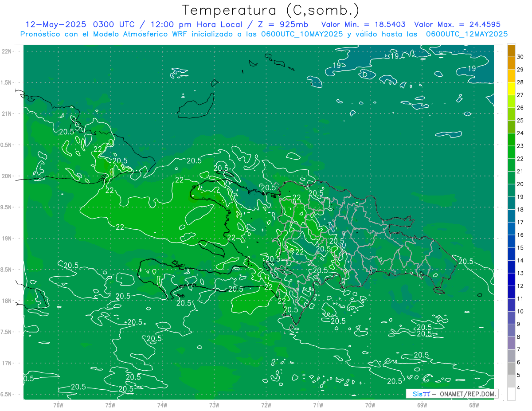Click the 20 label on the color scale
Viewport: 532px width, 411px height.
pyautogui.click(x=520, y=184)
